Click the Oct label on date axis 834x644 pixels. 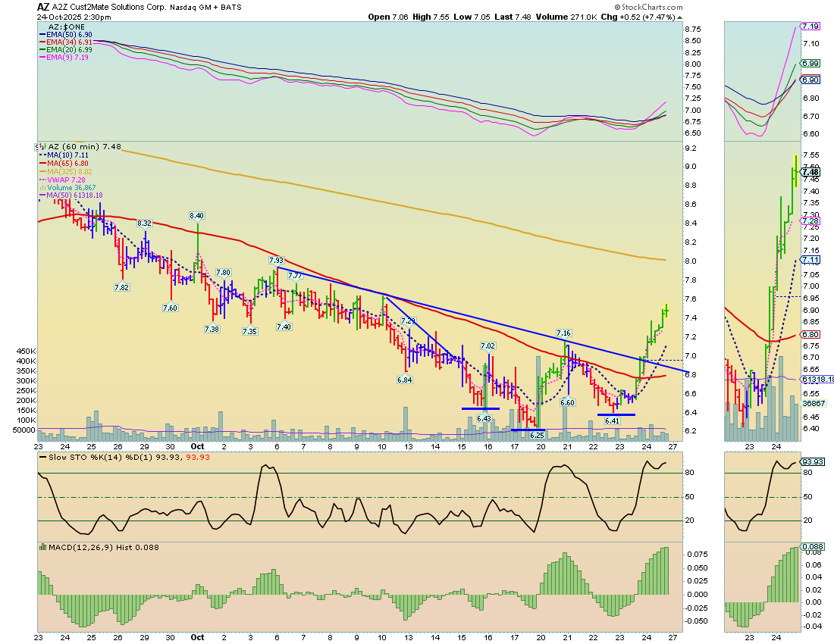[197, 637]
